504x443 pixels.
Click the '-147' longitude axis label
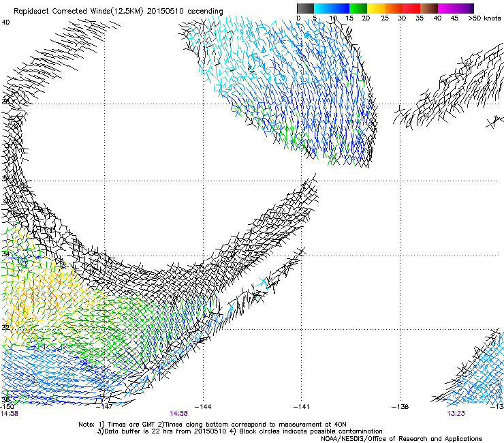coord(104,407)
